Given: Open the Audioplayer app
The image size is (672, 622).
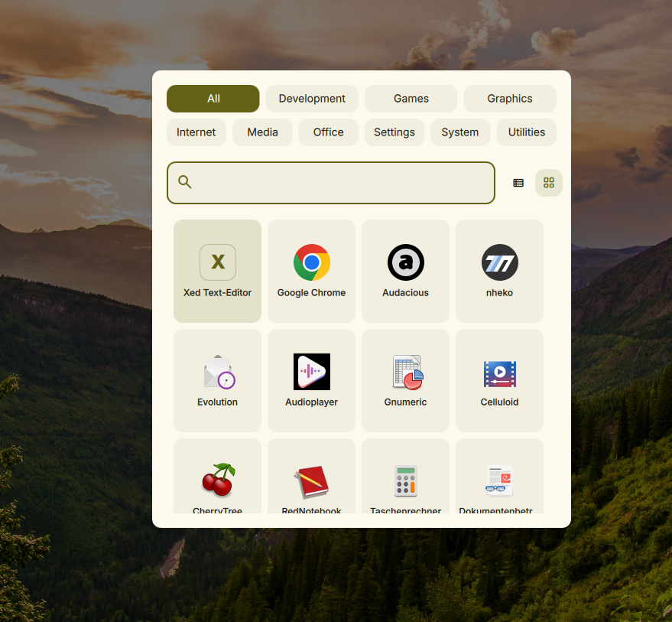Looking at the screenshot, I should 311,380.
